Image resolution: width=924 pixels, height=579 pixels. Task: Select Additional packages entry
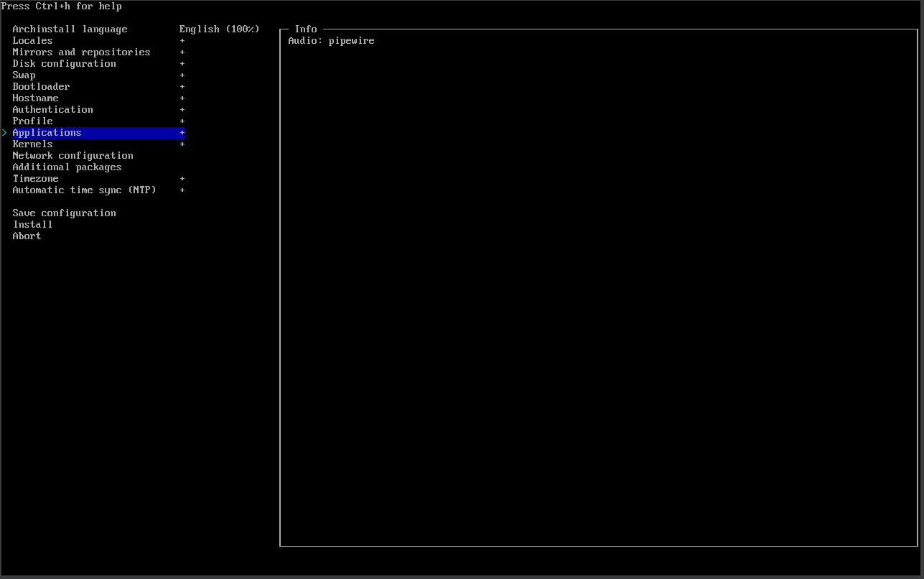pyautogui.click(x=67, y=167)
